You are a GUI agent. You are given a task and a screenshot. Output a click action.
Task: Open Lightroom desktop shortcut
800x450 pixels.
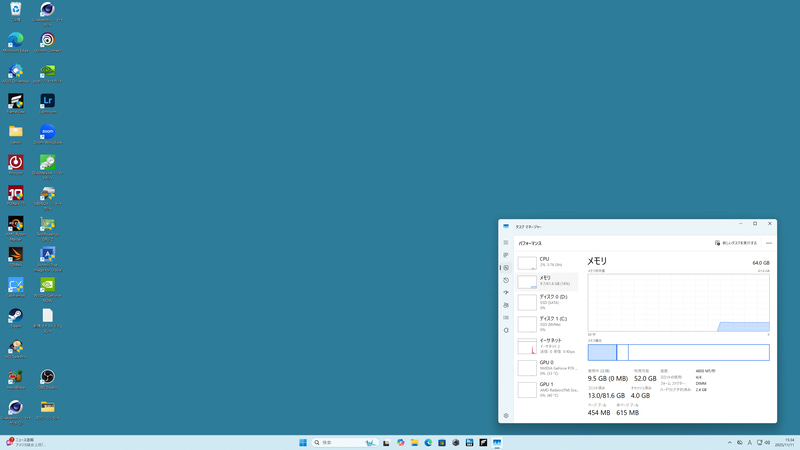[x=47, y=104]
